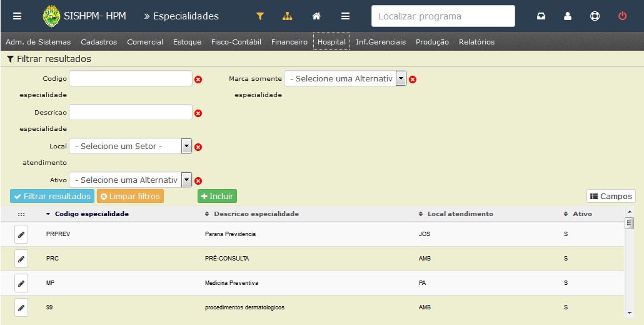Screen dimensions: 644x325
Task: Collapse the Filtrar resultados section header
Action: click(49, 59)
